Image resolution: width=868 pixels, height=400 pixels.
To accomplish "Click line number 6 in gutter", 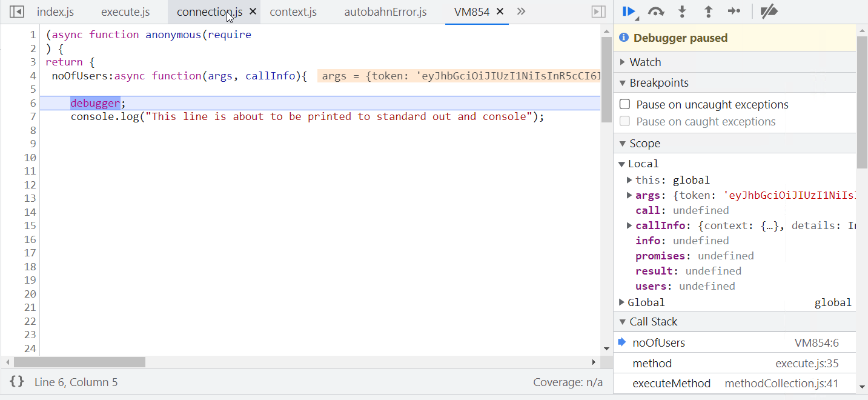I will pos(33,103).
